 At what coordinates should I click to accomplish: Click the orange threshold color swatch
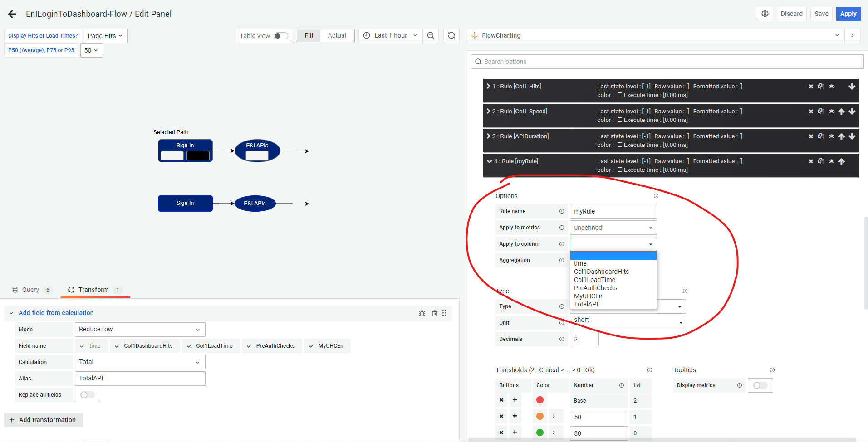[x=539, y=416]
